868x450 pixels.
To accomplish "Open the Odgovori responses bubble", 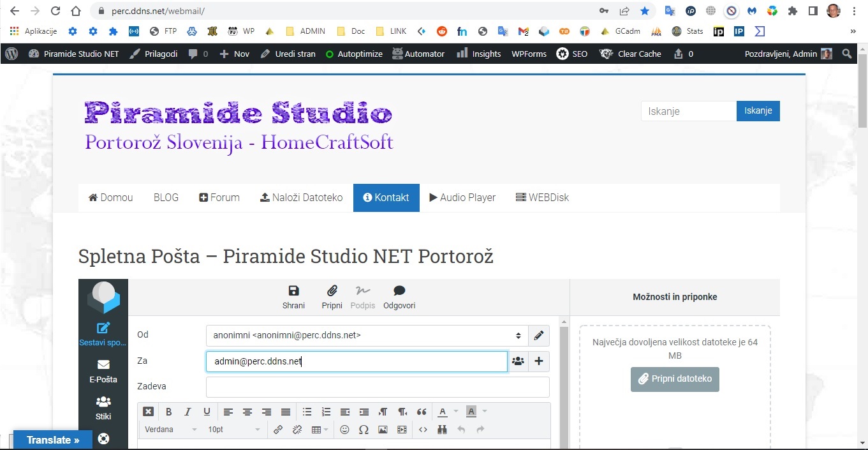I will click(399, 297).
